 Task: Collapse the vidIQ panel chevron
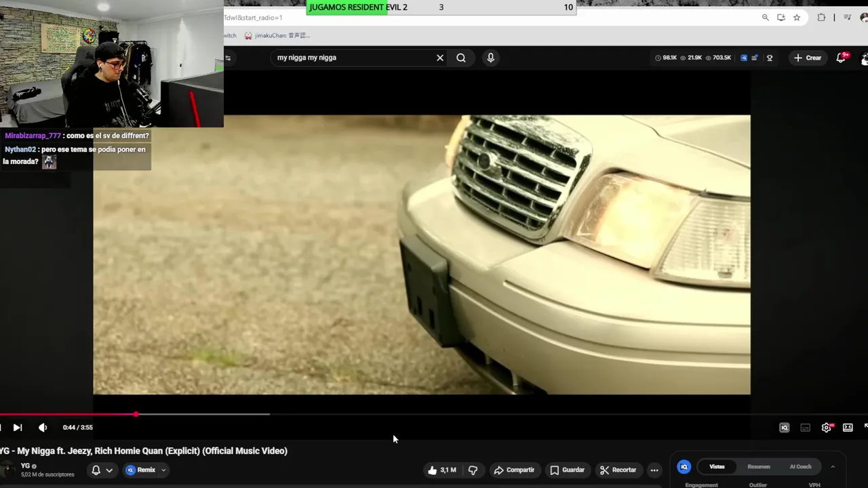(833, 466)
